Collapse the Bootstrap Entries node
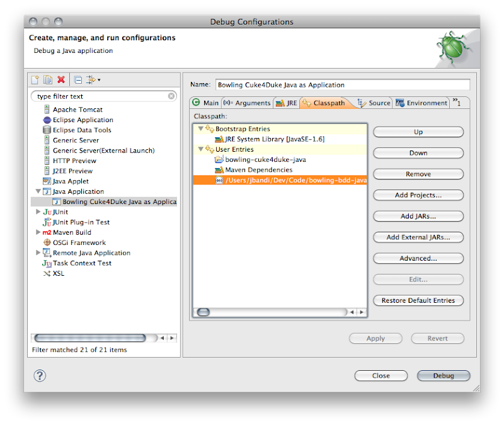 click(200, 129)
